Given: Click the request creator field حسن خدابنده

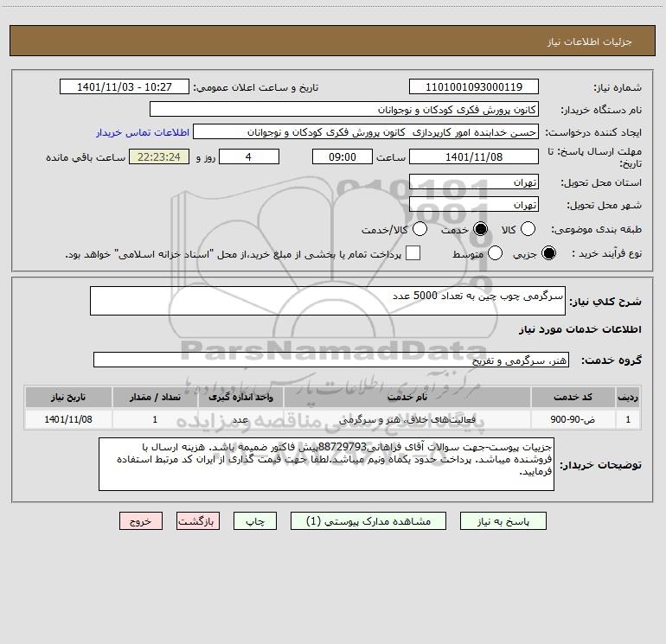Looking at the screenshot, I should pyautogui.click(x=366, y=132).
